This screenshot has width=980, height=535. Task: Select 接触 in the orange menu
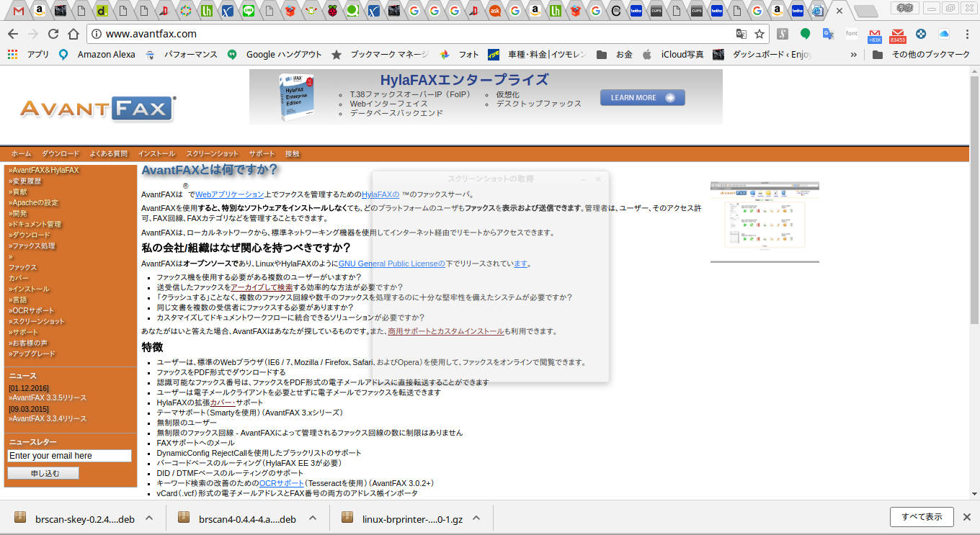click(x=292, y=154)
